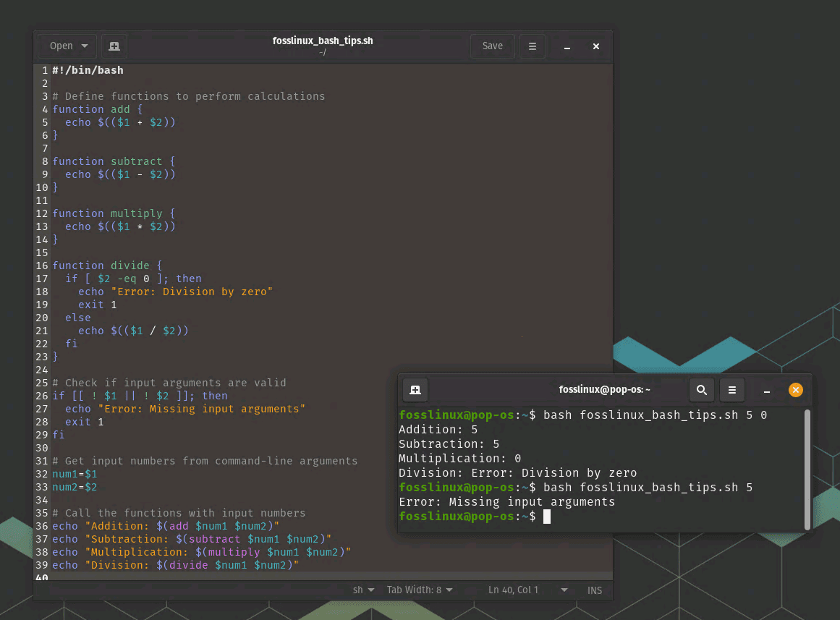Close the fosslinux_bash_tips.sh editor window

(596, 46)
